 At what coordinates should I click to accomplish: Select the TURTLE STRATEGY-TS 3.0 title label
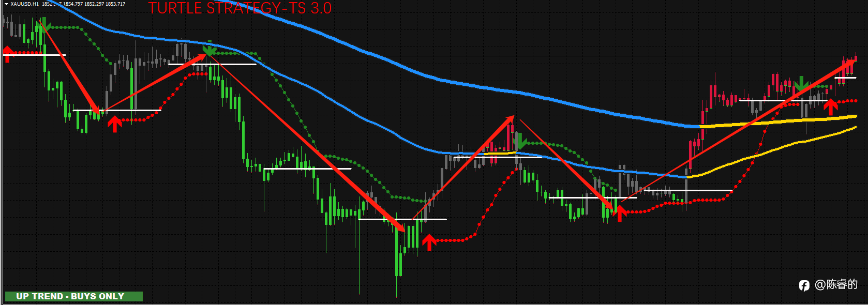(240, 8)
